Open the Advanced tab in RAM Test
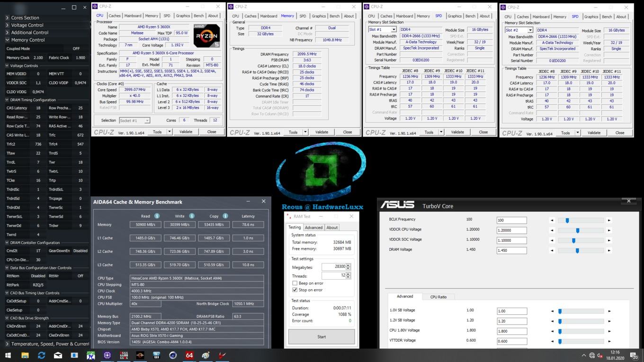 click(x=313, y=228)
